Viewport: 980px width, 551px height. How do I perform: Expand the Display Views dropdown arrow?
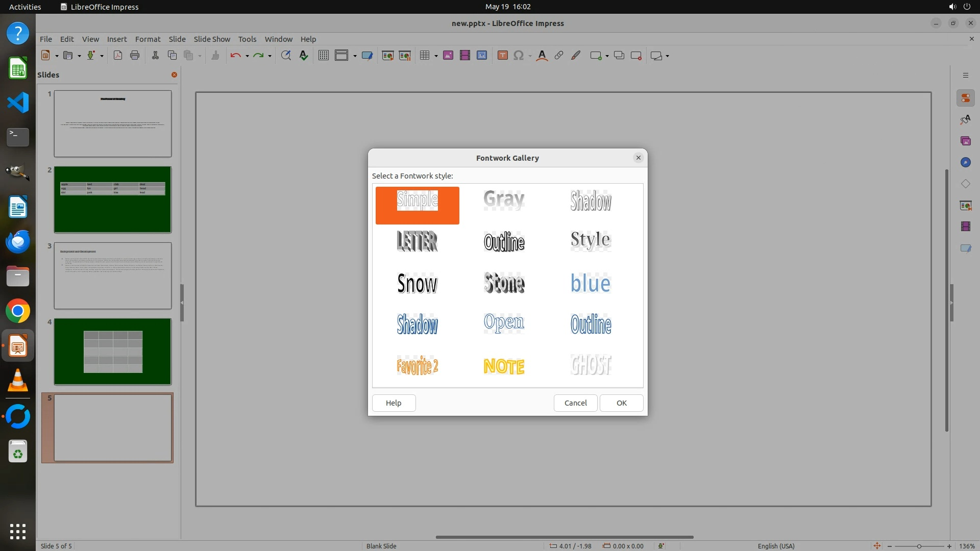click(355, 56)
